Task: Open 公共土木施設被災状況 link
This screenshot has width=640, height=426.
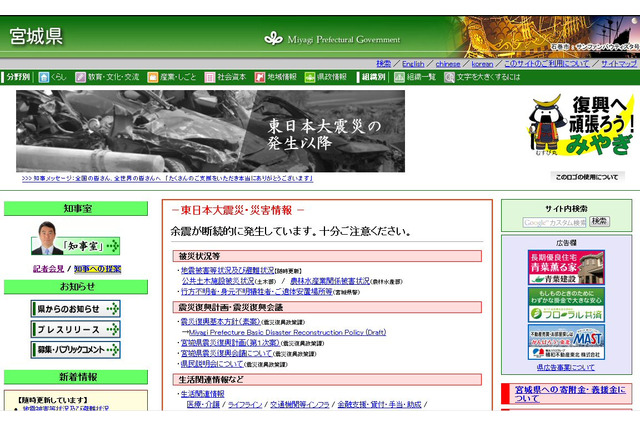Action: pos(218,281)
